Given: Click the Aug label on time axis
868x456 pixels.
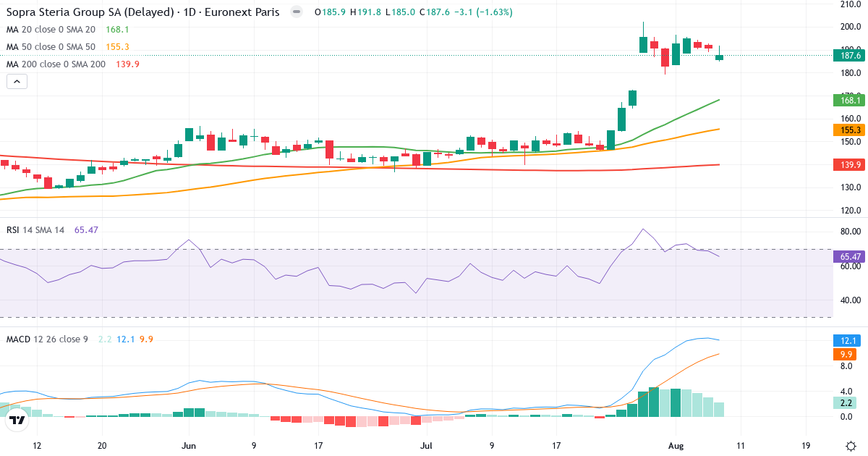Looking at the screenshot, I should [676, 446].
